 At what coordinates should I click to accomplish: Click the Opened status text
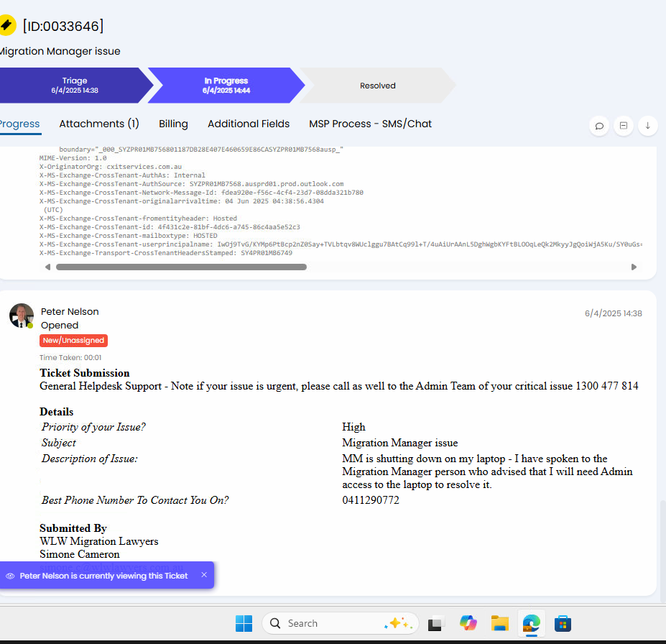click(60, 325)
